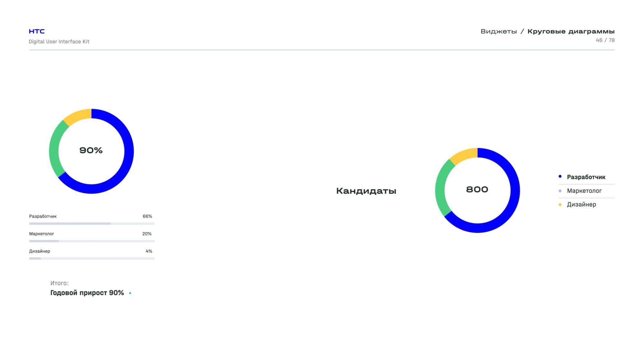Screen dimensions: 644x362
Task: Click the 'Разработчик' progress bar at 66%
Action: (92, 224)
